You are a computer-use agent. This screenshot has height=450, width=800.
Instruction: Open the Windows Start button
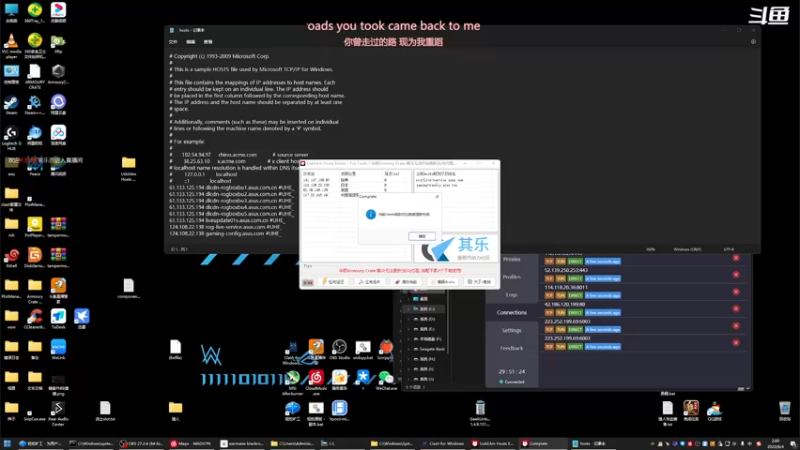7,443
